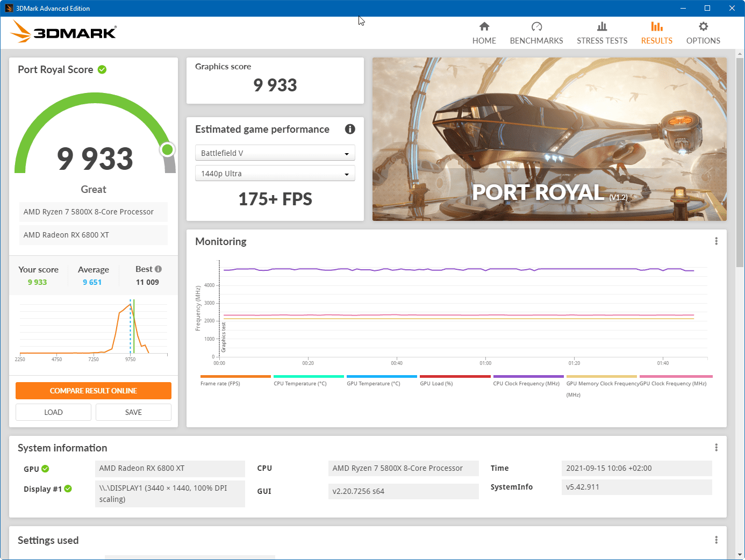The width and height of the screenshot is (745, 560).
Task: Click the info icon for Estimated game performance
Action: pyautogui.click(x=350, y=129)
